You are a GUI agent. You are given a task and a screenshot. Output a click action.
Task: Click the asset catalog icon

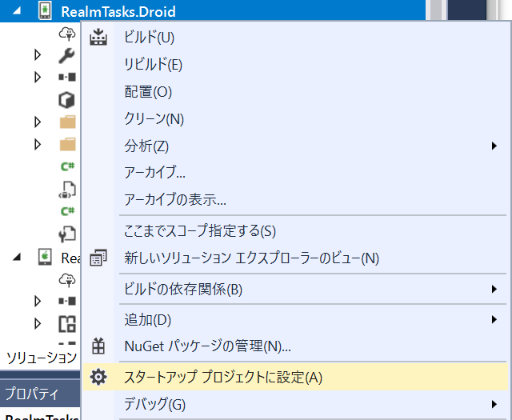pyautogui.click(x=67, y=324)
